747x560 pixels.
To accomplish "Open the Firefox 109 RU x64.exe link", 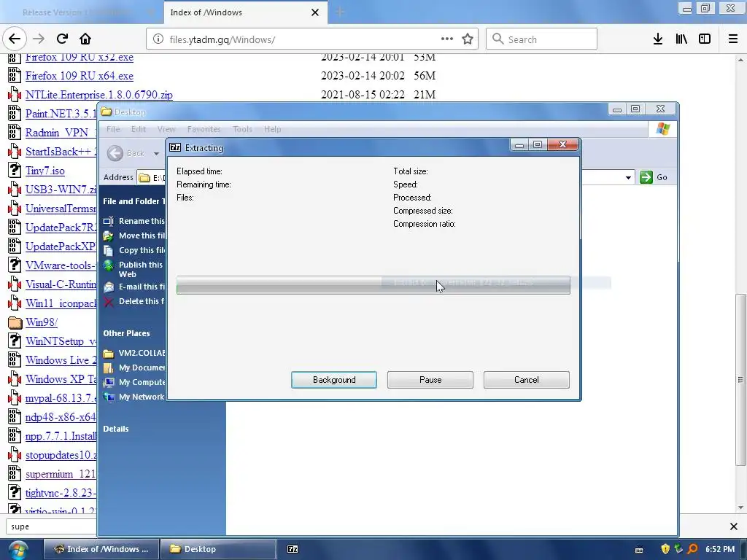I will pyautogui.click(x=79, y=76).
